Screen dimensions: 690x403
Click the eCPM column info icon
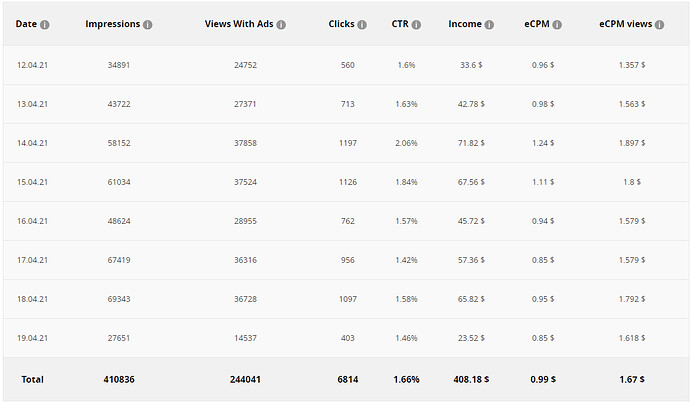[556, 24]
